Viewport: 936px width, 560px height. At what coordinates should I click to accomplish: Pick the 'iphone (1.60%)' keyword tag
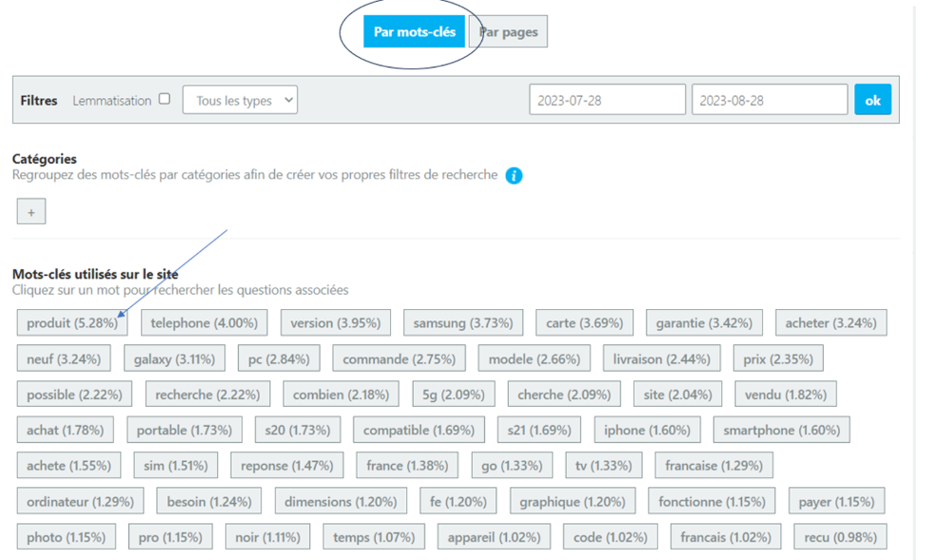coord(647,430)
